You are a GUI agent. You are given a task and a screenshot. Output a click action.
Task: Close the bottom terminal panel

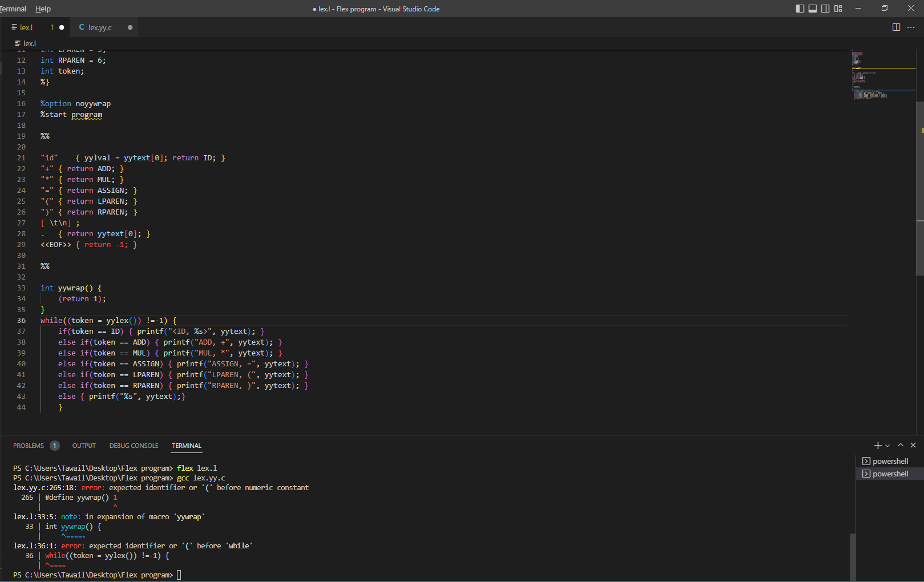913,445
